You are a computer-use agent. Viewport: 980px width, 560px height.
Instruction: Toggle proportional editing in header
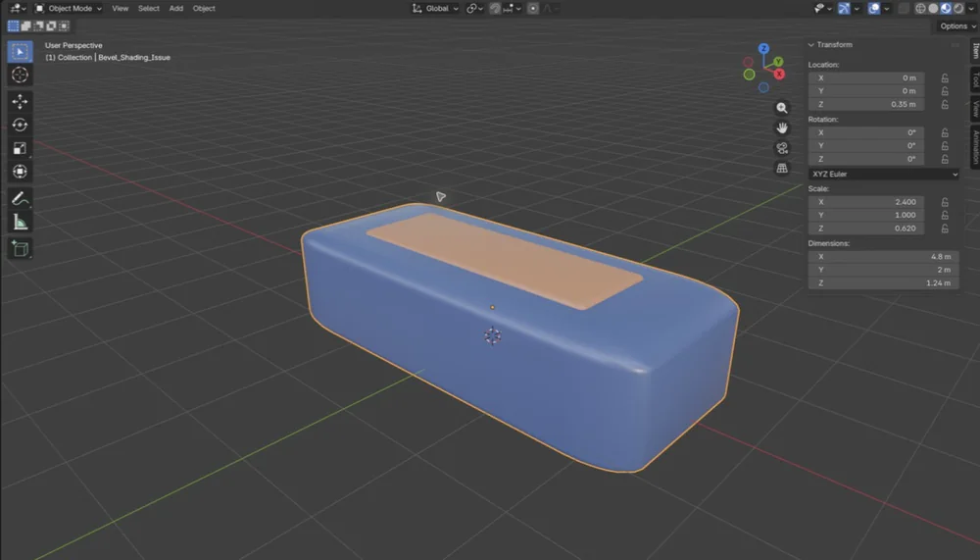coord(533,8)
